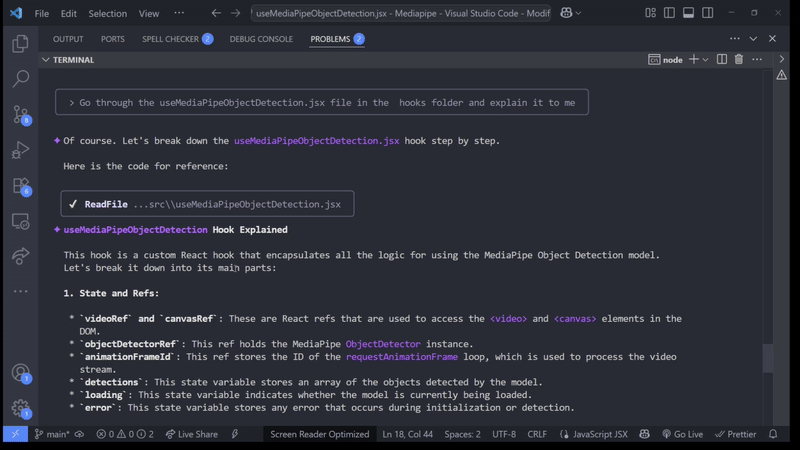Screen dimensions: 800x450
Task: Open the File menu
Action: tap(42, 13)
